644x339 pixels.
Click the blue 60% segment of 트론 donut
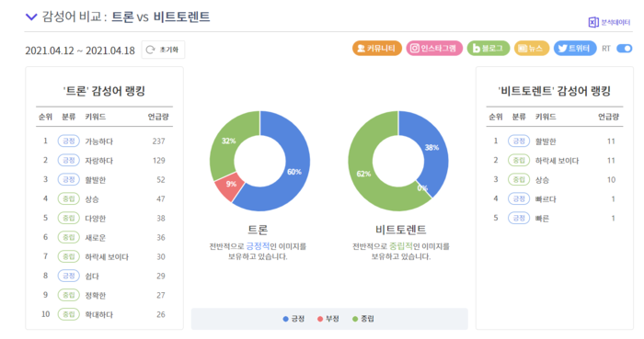[294, 172]
